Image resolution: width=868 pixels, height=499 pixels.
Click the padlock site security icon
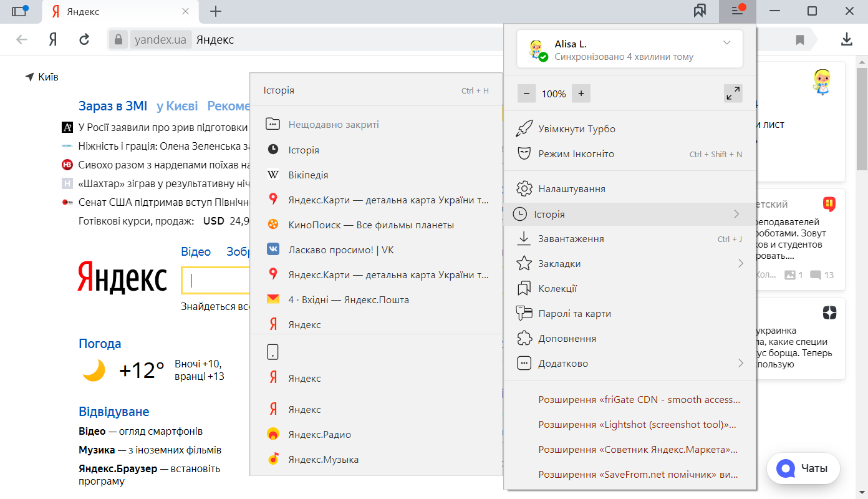118,40
